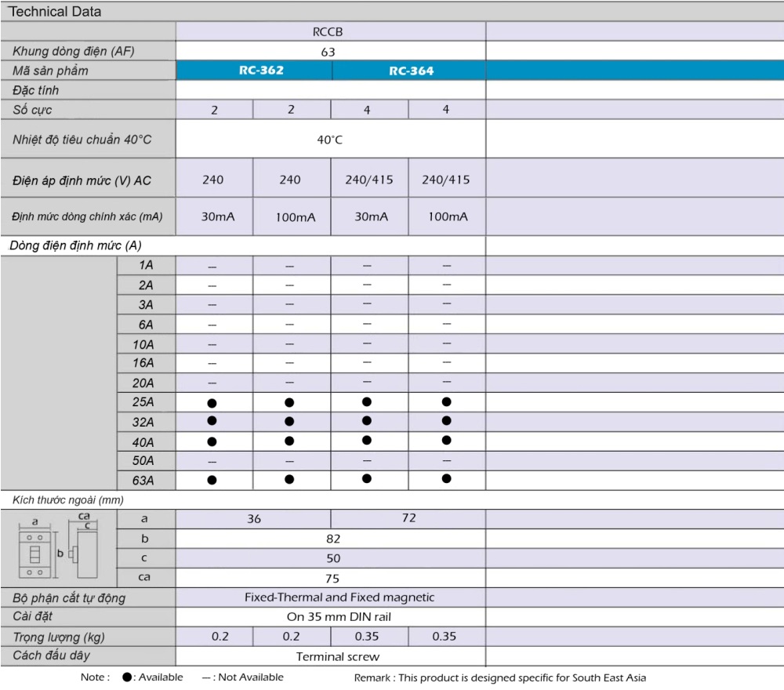Click the breaker dimension diagram
Viewport: 784px width, 690px height.
pyautogui.click(x=59, y=546)
